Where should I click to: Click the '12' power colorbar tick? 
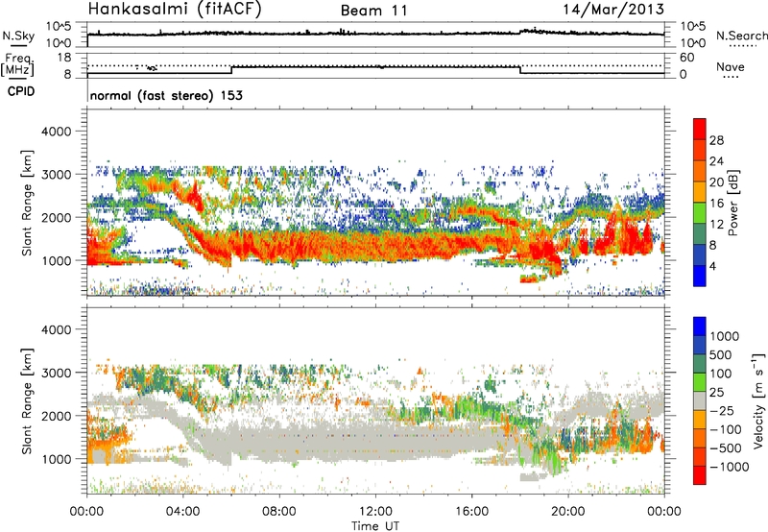tap(716, 225)
